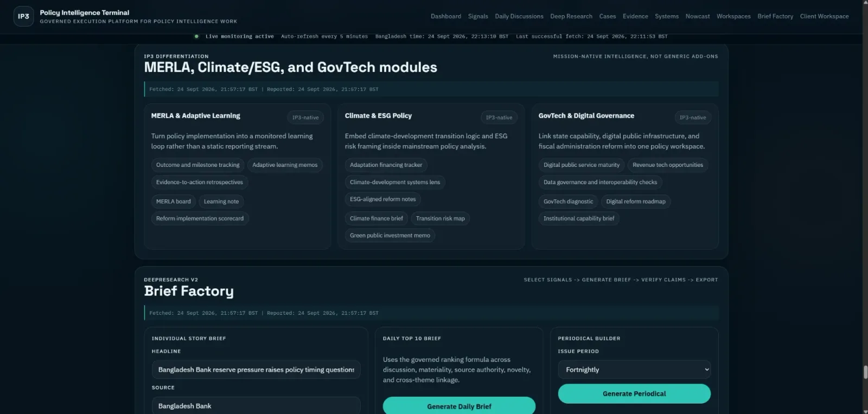Select the Digital public service maturity chip

coord(582,165)
